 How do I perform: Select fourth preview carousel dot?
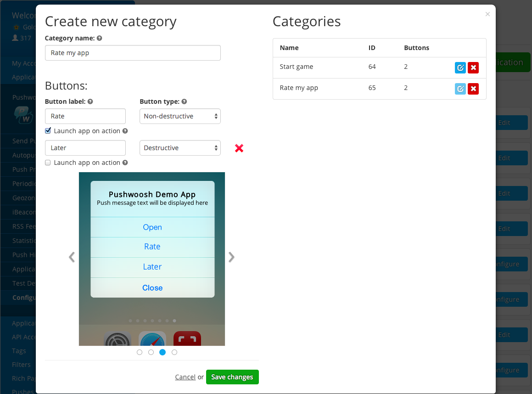[x=174, y=352]
